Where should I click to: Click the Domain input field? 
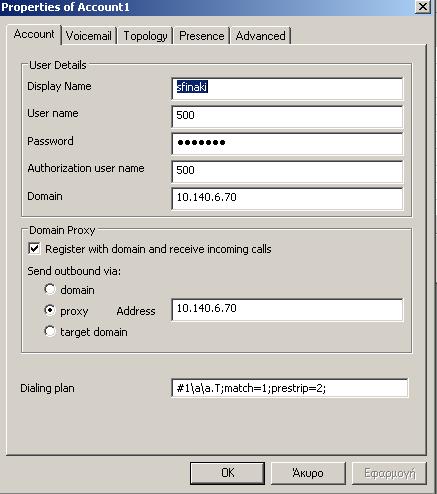[x=287, y=199]
